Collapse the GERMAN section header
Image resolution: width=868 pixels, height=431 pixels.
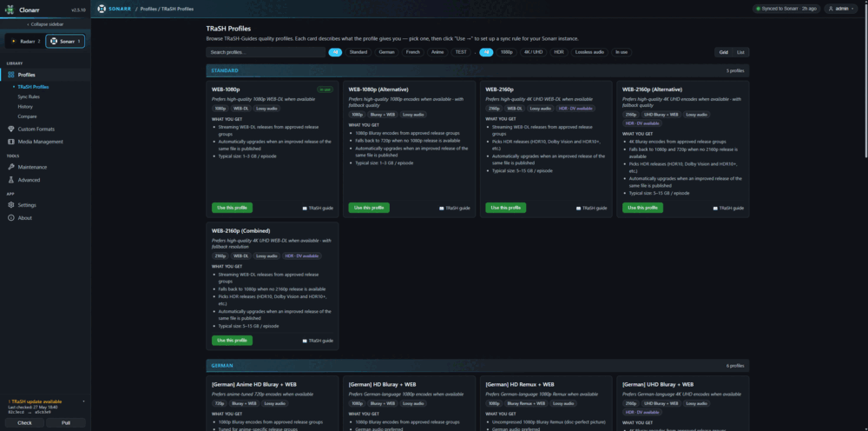[477, 366]
